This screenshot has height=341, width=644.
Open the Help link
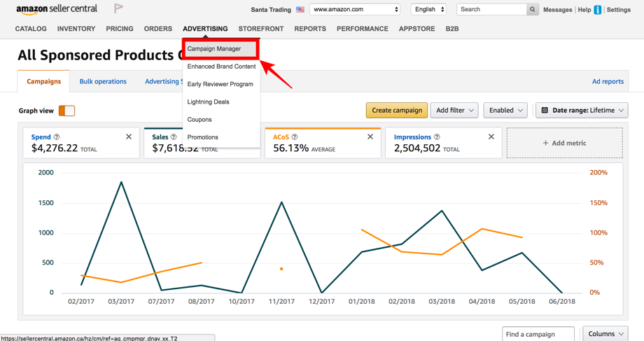584,10
